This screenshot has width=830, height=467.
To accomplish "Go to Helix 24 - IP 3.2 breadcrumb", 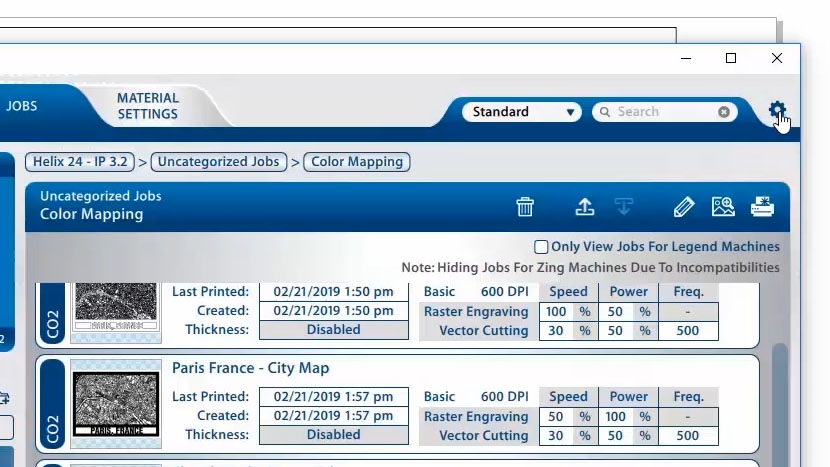I will (x=80, y=161).
